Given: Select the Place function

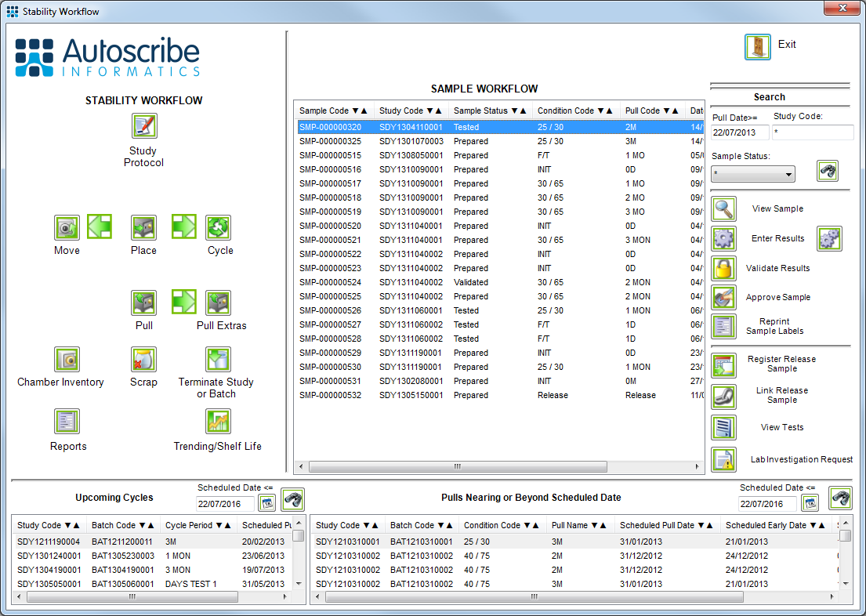Looking at the screenshot, I should click(143, 227).
